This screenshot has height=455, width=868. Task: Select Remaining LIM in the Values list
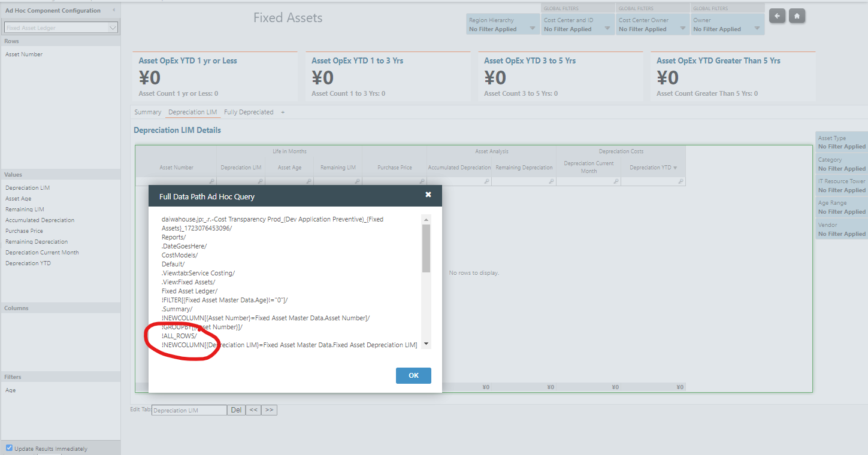pos(25,210)
